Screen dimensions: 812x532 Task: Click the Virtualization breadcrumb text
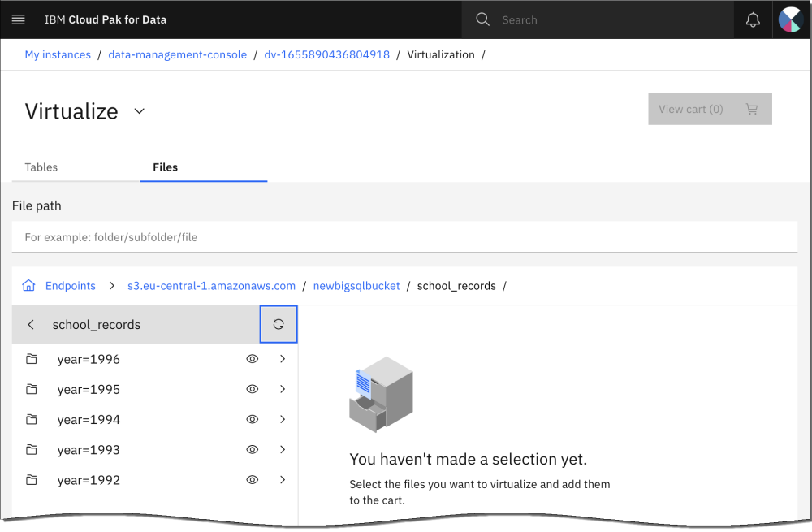point(441,55)
